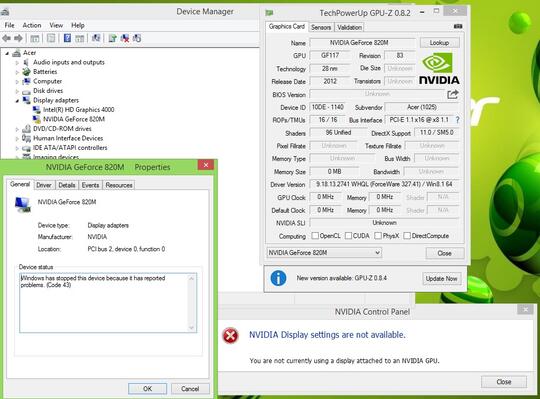540x399 pixels.
Task: Collapse the Display adapters node
Action: pyautogui.click(x=17, y=101)
